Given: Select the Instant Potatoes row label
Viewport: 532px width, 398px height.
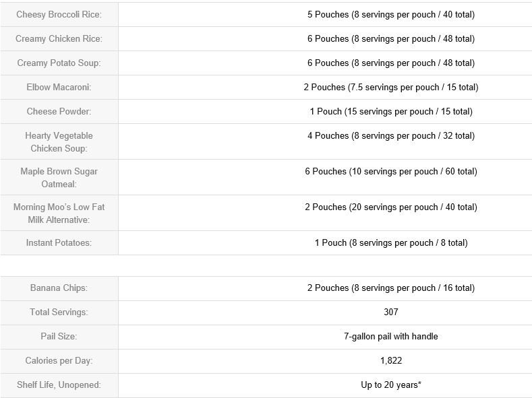Looking at the screenshot, I should (59, 243).
